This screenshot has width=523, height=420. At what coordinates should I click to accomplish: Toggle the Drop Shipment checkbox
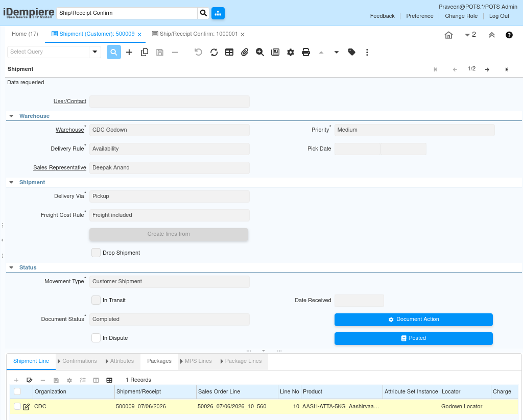(96, 253)
